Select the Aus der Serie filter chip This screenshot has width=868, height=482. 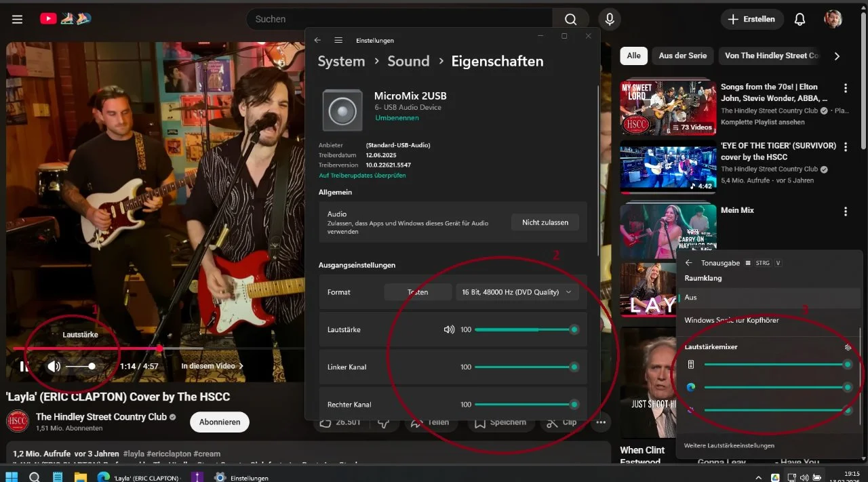pyautogui.click(x=682, y=56)
